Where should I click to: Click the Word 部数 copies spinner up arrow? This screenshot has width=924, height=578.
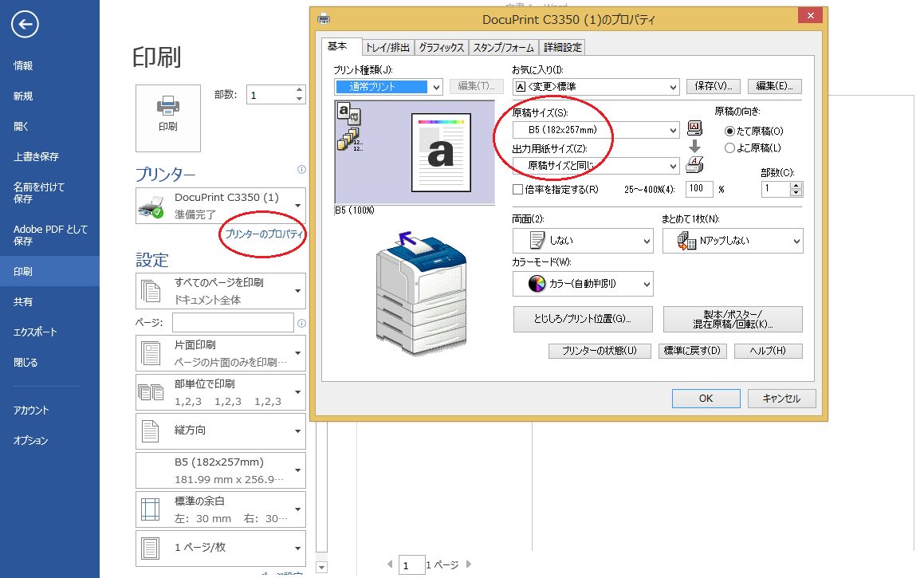coord(299,90)
